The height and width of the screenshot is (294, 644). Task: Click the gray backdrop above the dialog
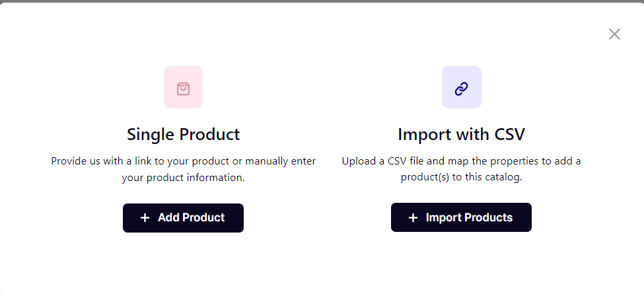coord(322,1)
